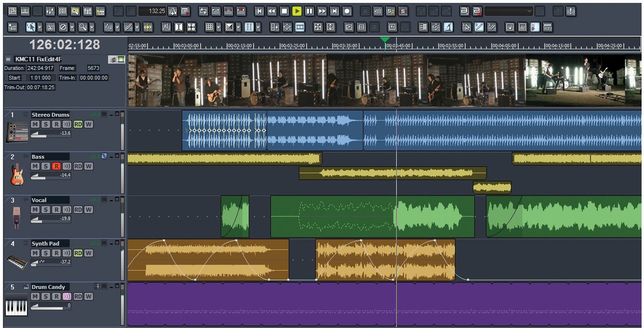Click the add track icon

(13, 27)
